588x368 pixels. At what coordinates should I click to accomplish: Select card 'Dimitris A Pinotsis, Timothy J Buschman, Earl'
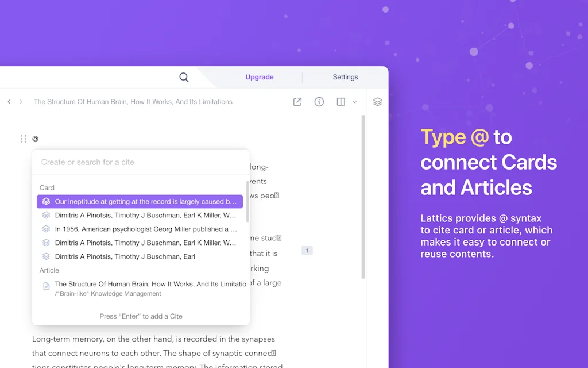140,256
